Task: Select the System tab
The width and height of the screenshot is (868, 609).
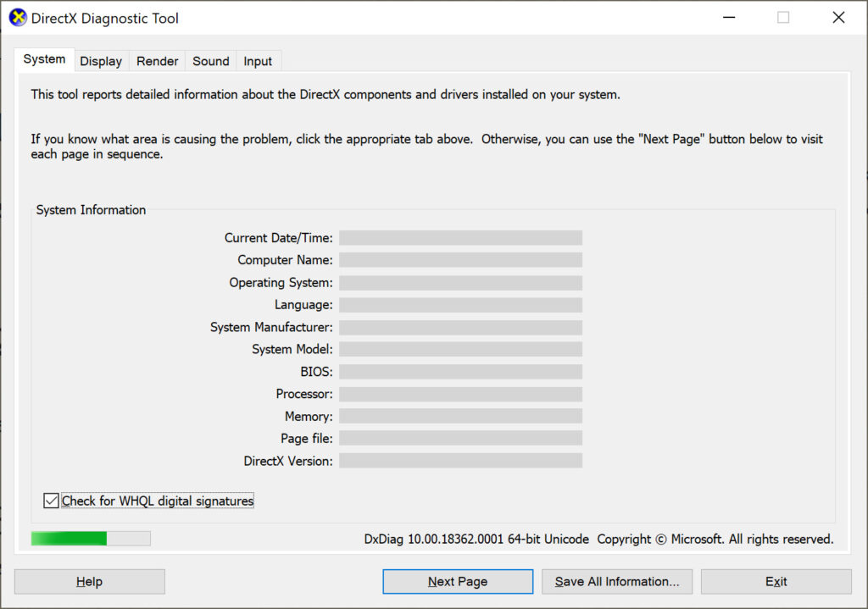Action: (43, 59)
